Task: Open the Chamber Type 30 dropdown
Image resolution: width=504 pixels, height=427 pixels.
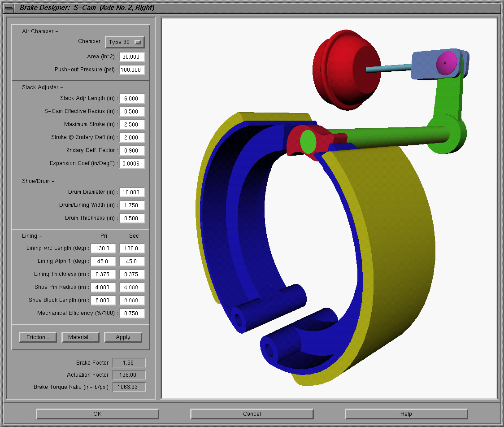Action: click(125, 42)
